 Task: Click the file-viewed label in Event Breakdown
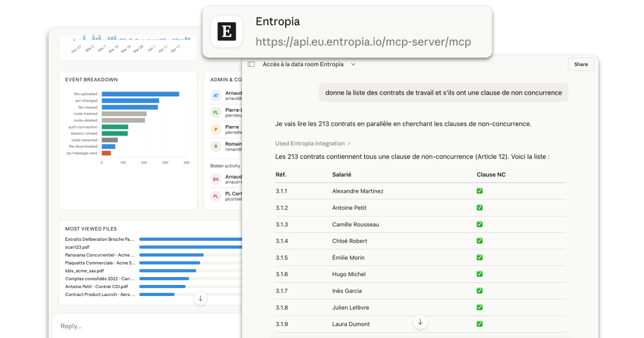(88, 107)
